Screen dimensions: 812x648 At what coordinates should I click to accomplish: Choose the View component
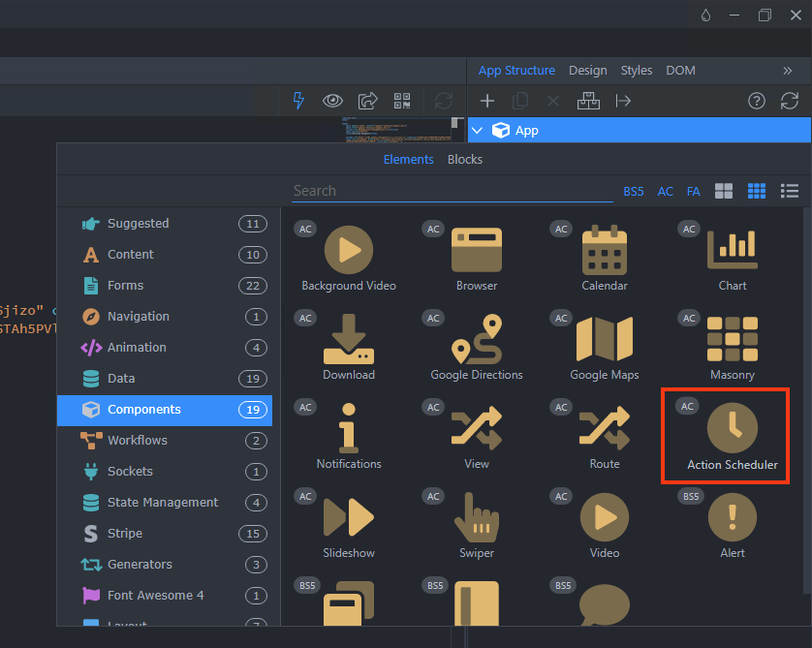point(477,436)
